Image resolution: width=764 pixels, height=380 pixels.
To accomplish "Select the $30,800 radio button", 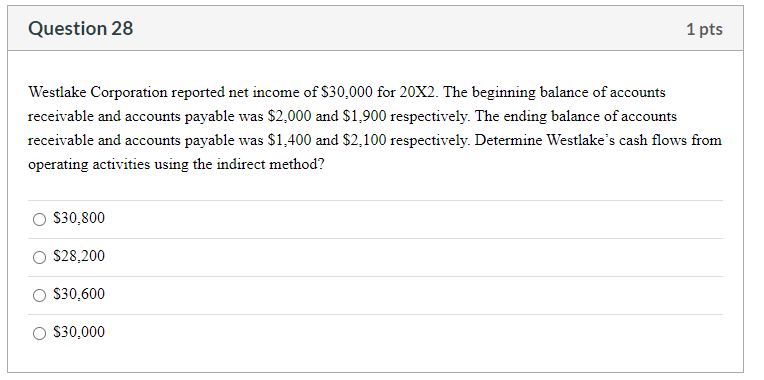I will (x=39, y=219).
